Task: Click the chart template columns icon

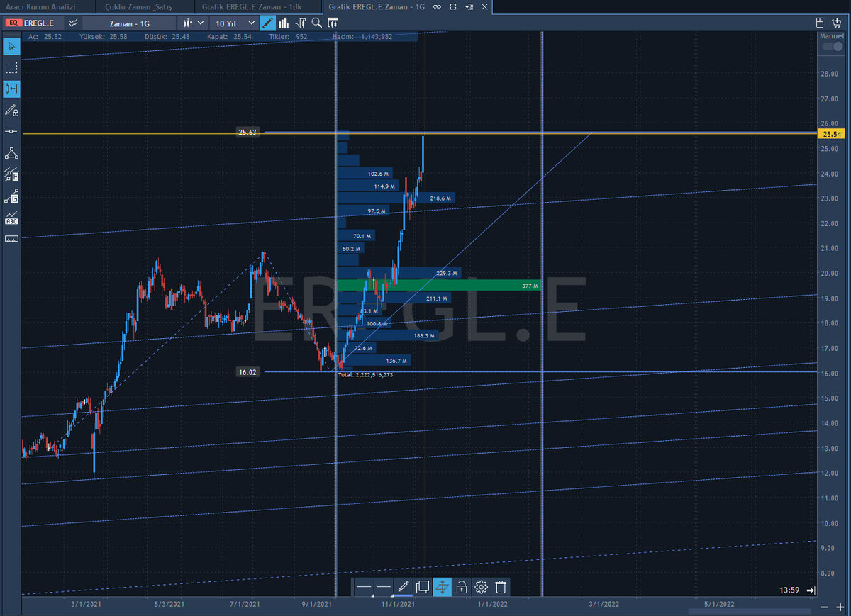Action: click(333, 23)
